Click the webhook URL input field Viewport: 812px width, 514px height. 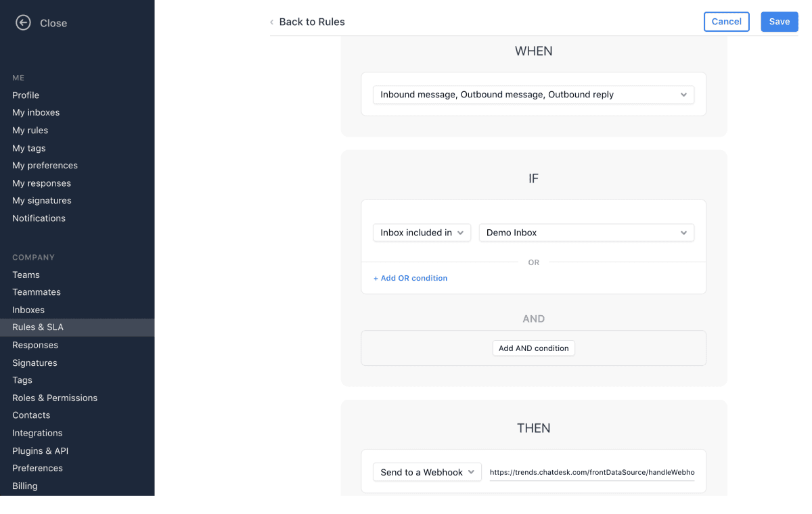pos(591,471)
